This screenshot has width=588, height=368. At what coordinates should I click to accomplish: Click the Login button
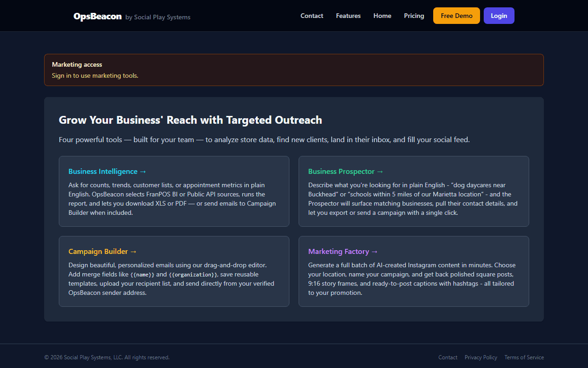pos(499,16)
